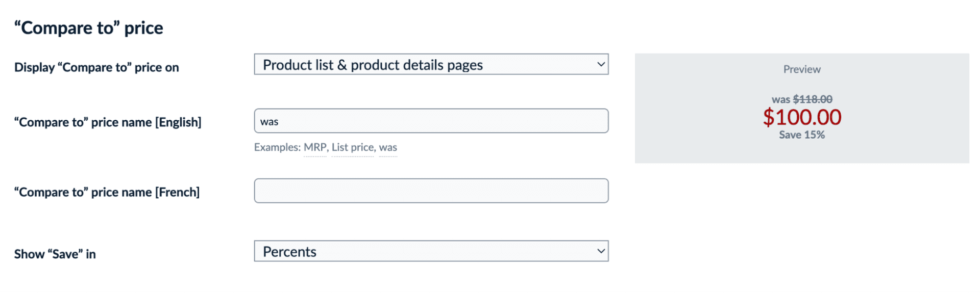
Task: Click the 'Show "Save" in' label
Action: pos(55,254)
